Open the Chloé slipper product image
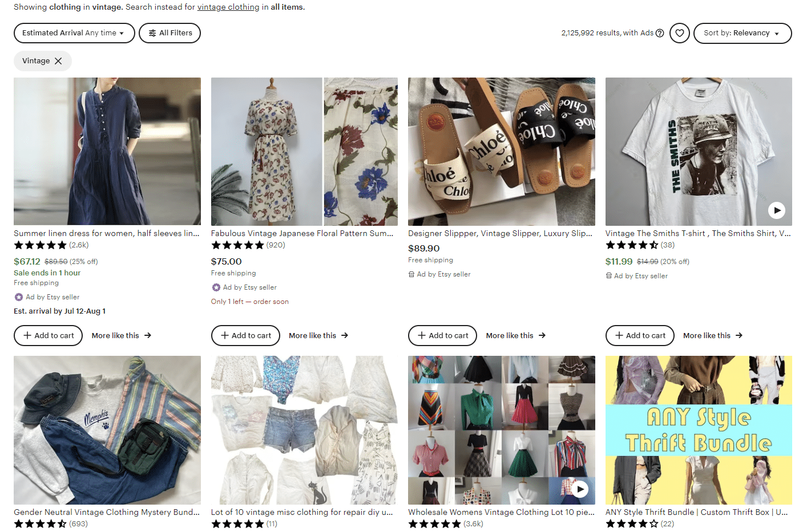Image resolution: width=811 pixels, height=532 pixels. tap(502, 151)
